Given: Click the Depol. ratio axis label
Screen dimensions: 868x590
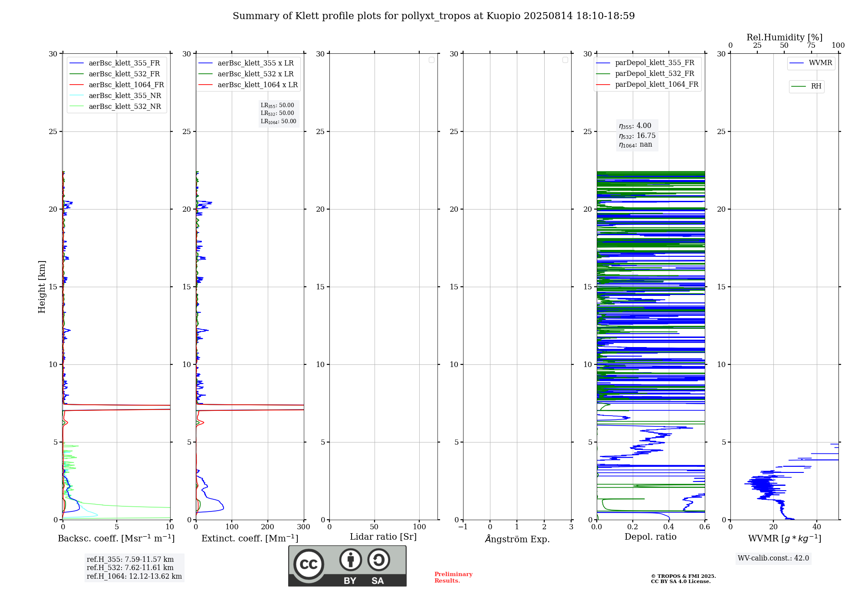Looking at the screenshot, I should click(x=651, y=537).
